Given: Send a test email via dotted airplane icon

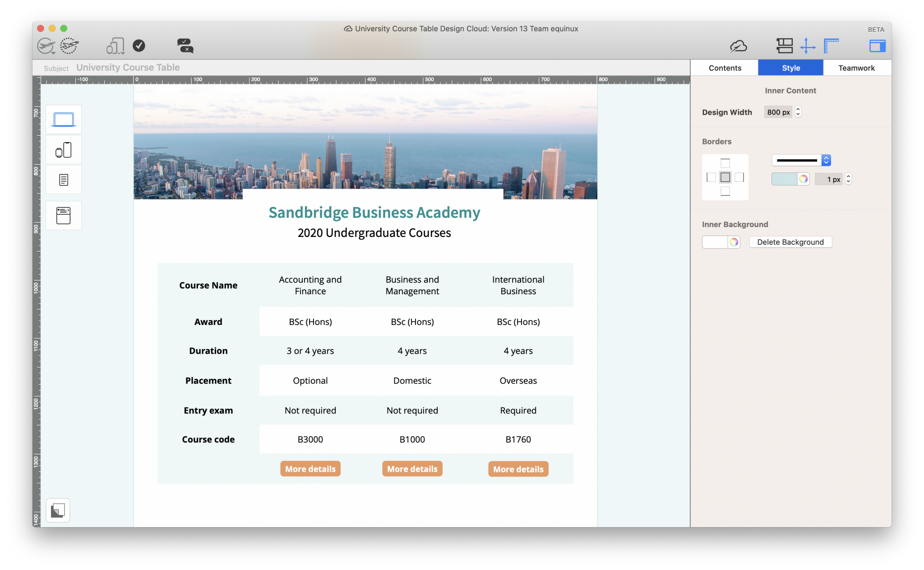Looking at the screenshot, I should click(69, 45).
